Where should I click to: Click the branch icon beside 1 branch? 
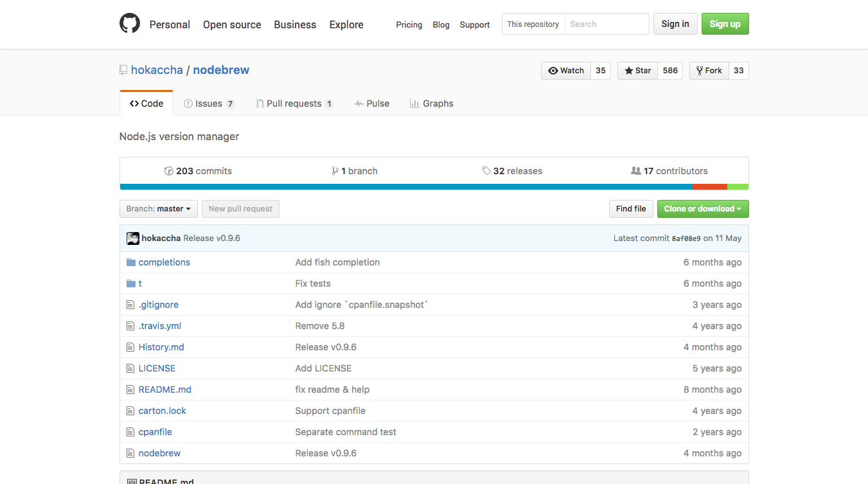(335, 171)
